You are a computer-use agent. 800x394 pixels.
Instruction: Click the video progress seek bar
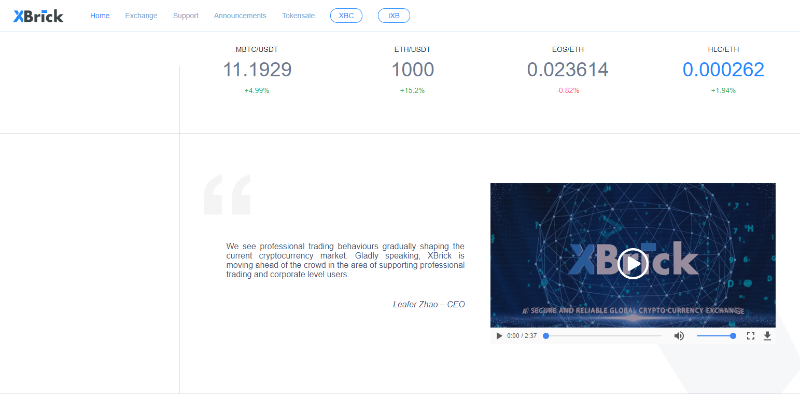[604, 336]
